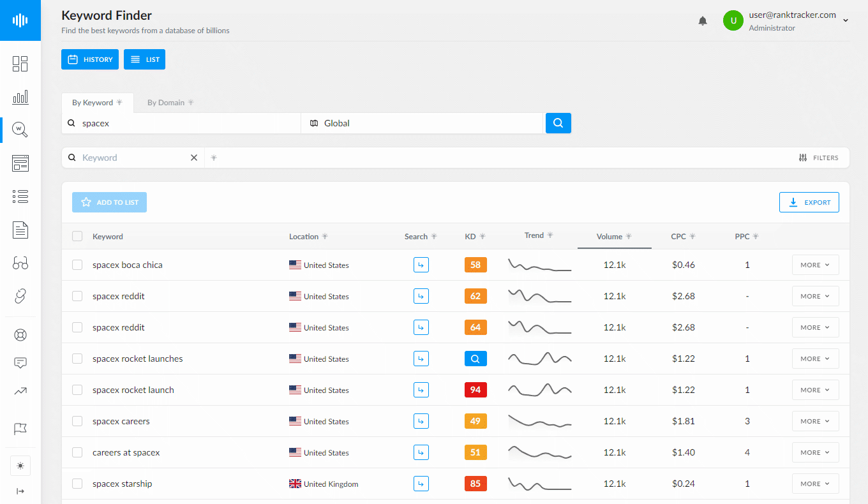Toggle dark mode with the sun icon
Image resolution: width=868 pixels, height=504 pixels.
coord(20,466)
